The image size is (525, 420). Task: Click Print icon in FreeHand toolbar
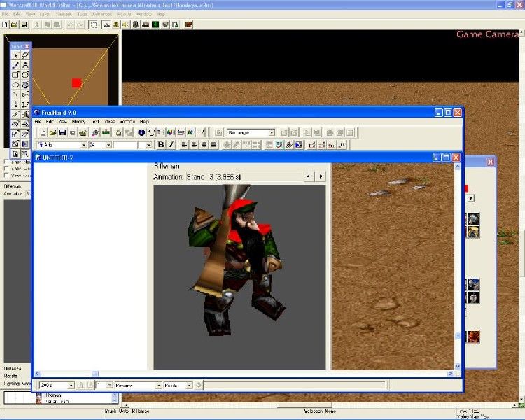[x=83, y=132]
